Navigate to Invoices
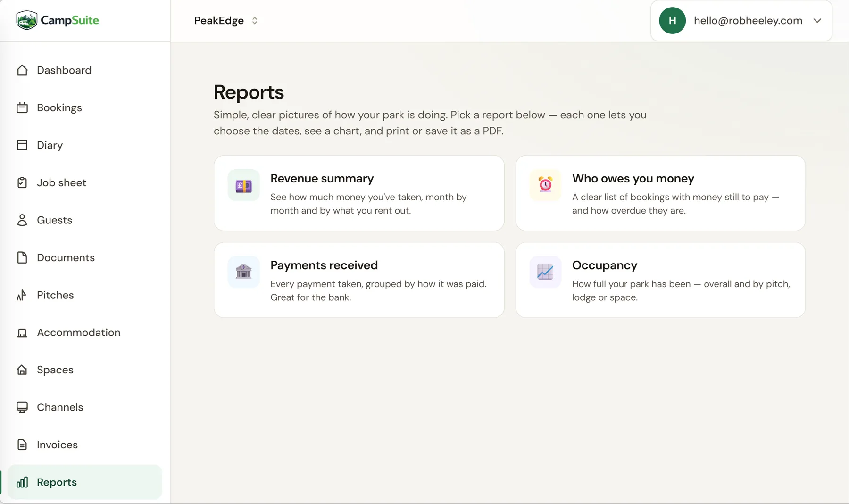849x504 pixels. (x=85, y=445)
